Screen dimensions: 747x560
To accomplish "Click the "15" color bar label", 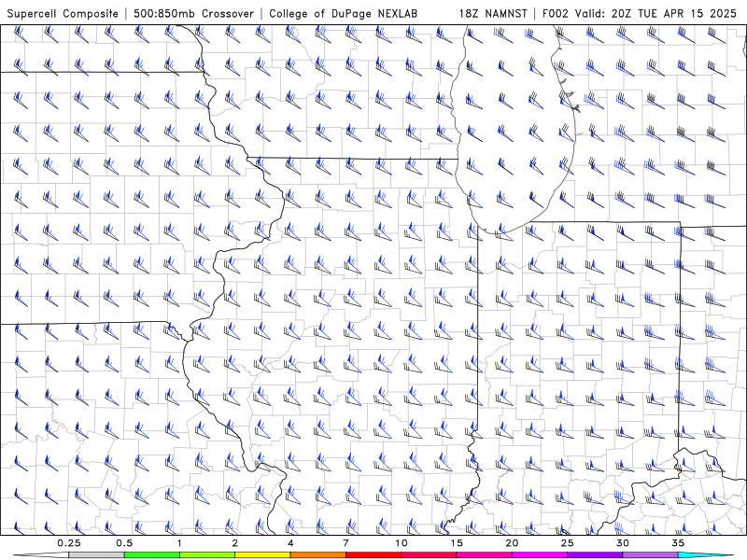I will 457,543.
